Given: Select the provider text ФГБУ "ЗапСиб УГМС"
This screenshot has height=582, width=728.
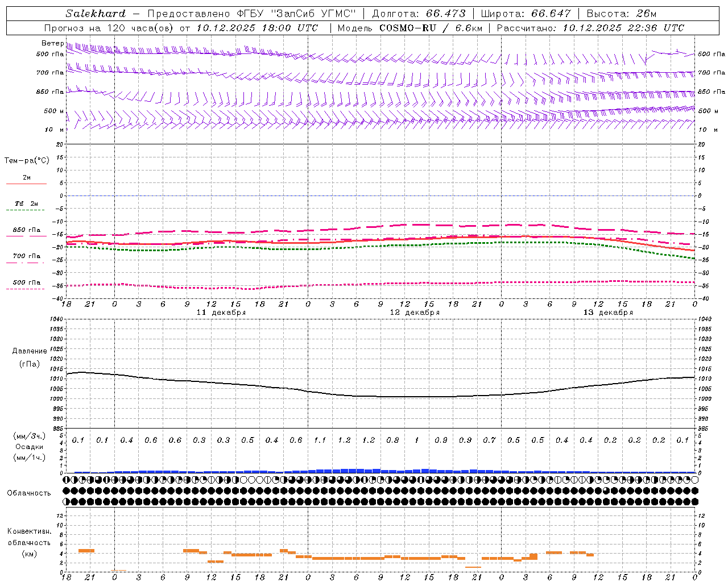Looking at the screenshot, I should [x=296, y=14].
